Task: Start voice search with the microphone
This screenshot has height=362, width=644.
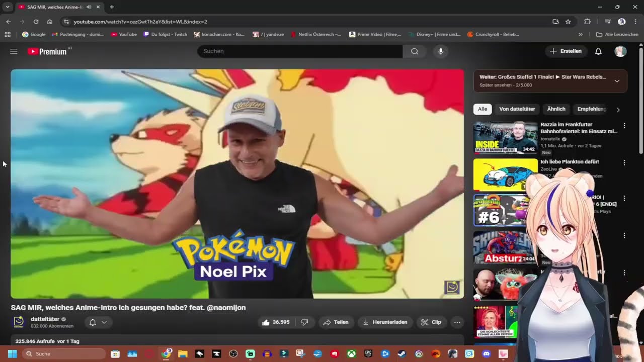Action: tap(441, 51)
